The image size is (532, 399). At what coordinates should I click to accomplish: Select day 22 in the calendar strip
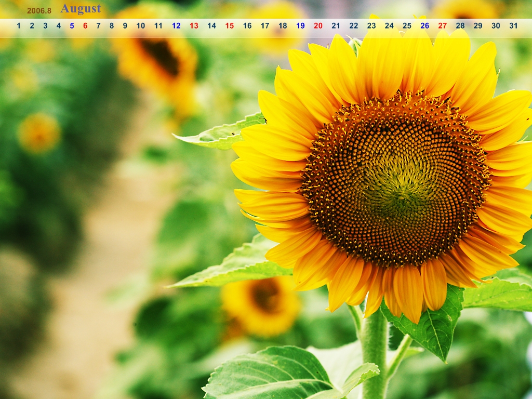(x=354, y=25)
